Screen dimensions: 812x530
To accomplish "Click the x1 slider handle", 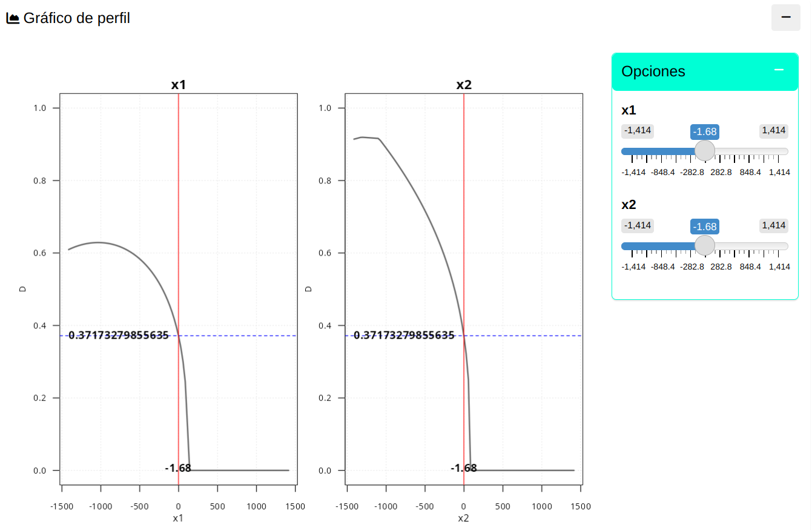I will pos(704,151).
